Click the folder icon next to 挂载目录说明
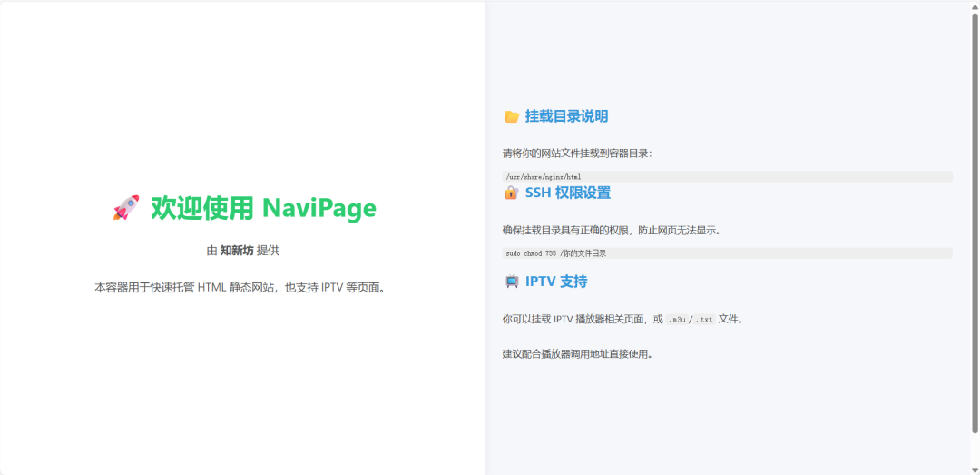 tap(512, 116)
